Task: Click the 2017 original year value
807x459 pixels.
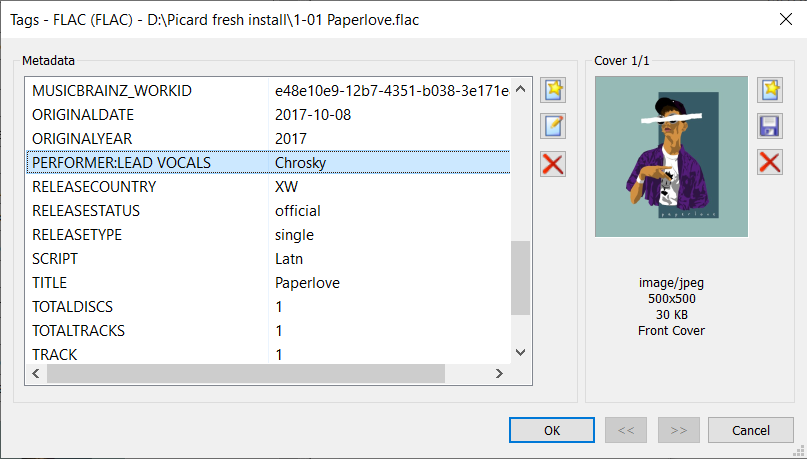Action: click(291, 138)
